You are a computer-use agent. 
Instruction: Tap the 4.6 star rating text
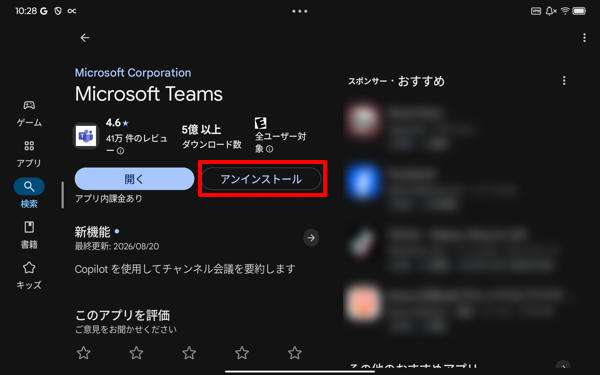117,123
